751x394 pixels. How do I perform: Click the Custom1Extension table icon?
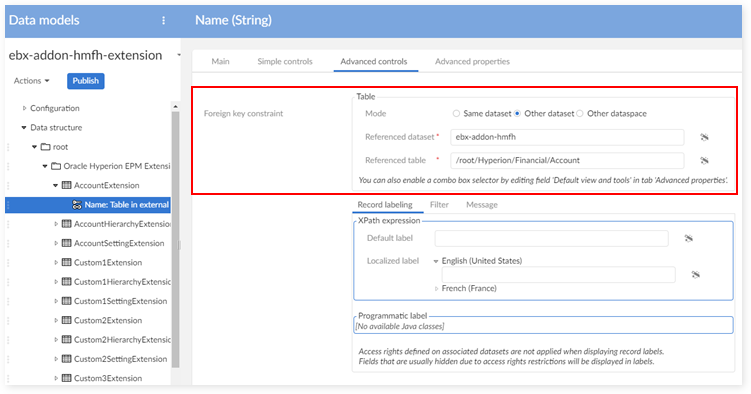coord(67,262)
